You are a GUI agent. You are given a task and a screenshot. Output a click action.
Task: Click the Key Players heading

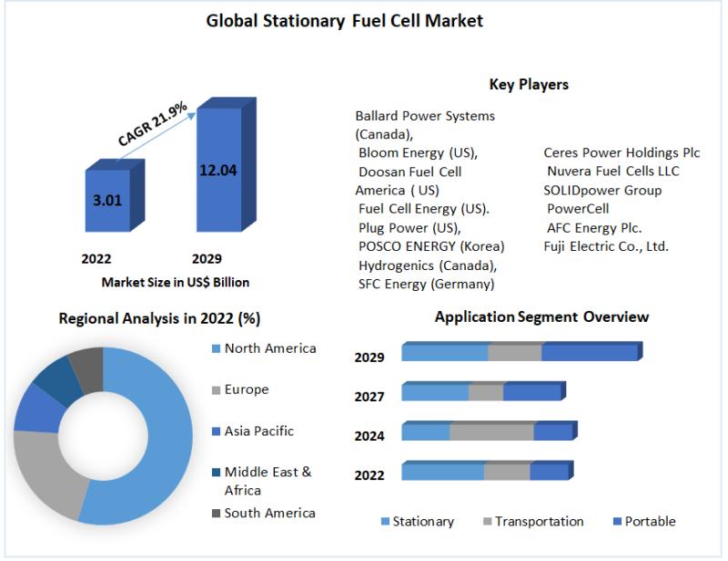click(x=529, y=85)
